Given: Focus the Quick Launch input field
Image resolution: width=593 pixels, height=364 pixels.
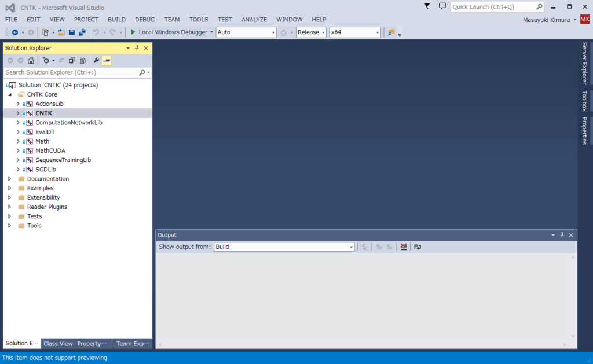Looking at the screenshot, I should pos(492,7).
